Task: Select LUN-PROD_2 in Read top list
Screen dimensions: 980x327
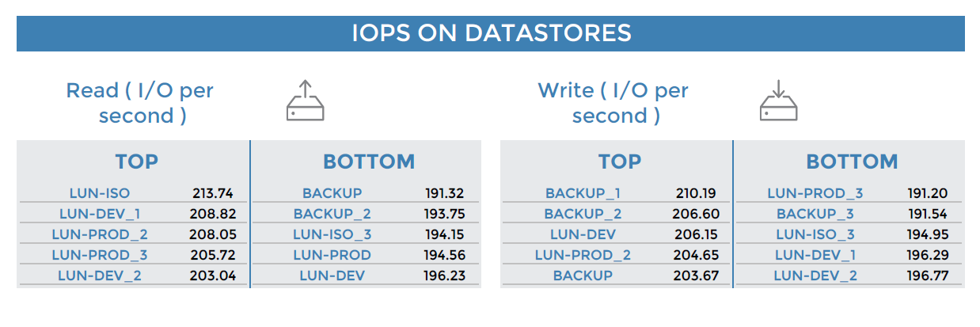Action: [100, 234]
